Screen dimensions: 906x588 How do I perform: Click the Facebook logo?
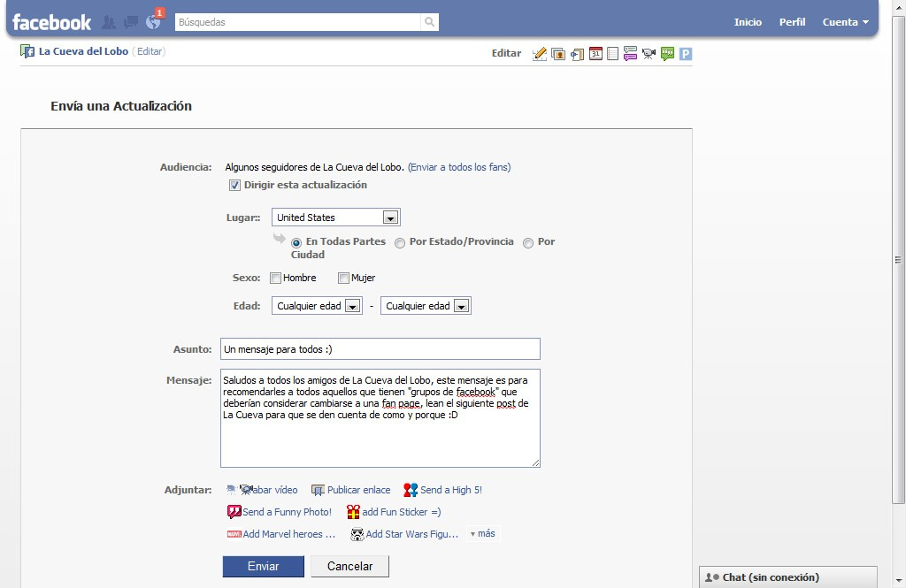(x=51, y=22)
